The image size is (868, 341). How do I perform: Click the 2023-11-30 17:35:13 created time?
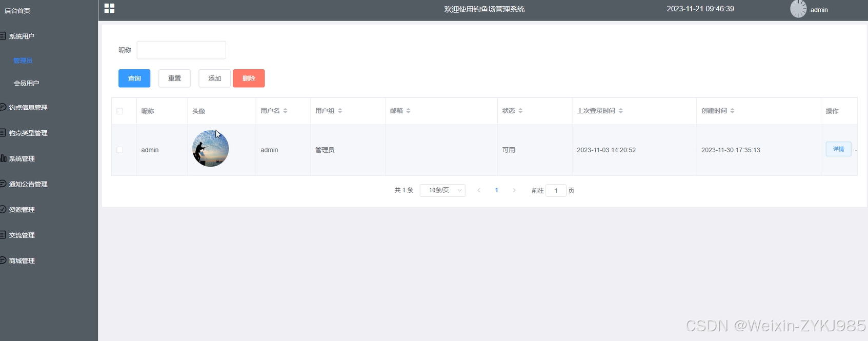point(731,150)
